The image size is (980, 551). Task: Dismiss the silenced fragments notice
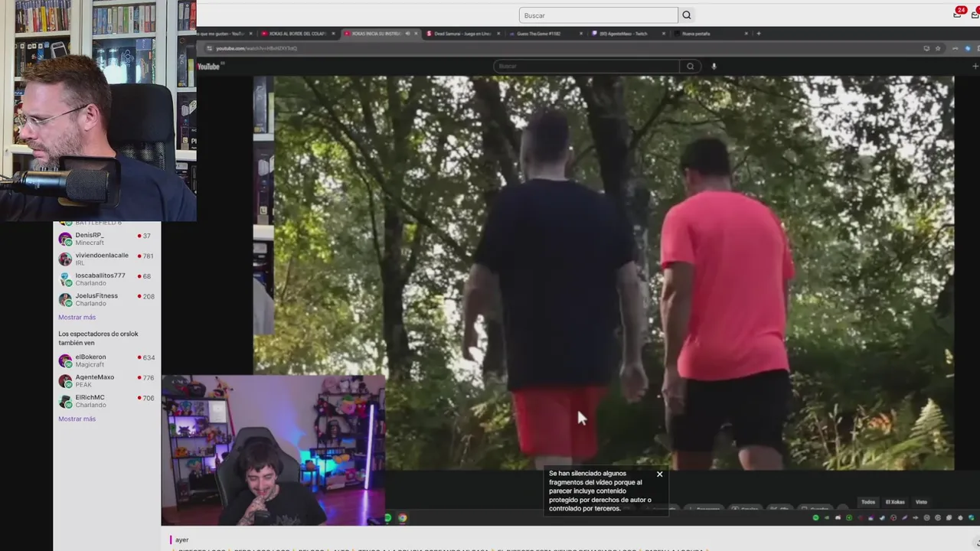pos(659,474)
